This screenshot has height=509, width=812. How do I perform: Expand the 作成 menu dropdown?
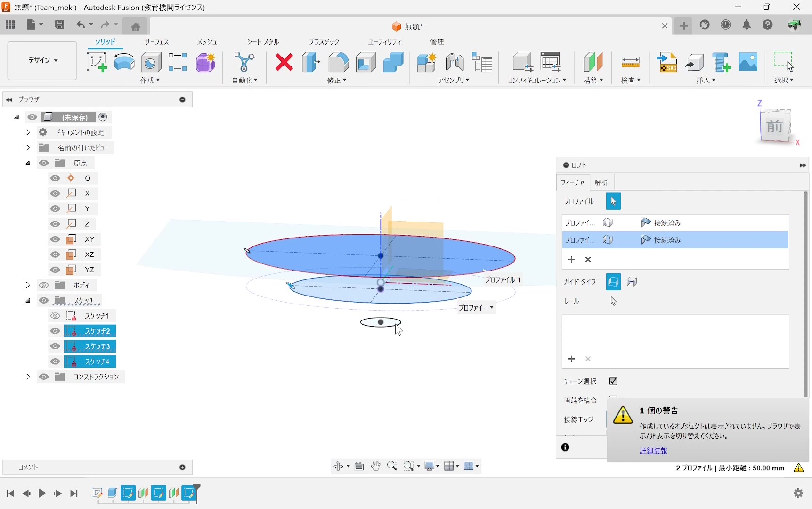click(x=150, y=81)
